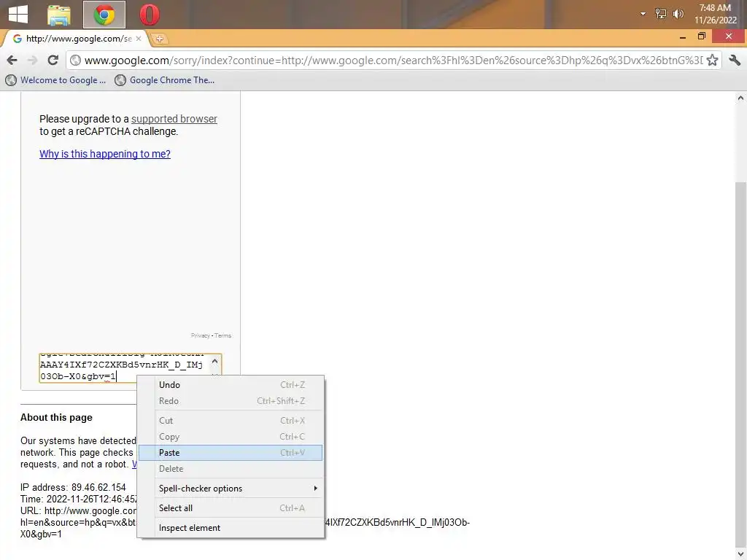Bookmark this page with the star
Viewport: 747px width, 560px height.
[712, 60]
